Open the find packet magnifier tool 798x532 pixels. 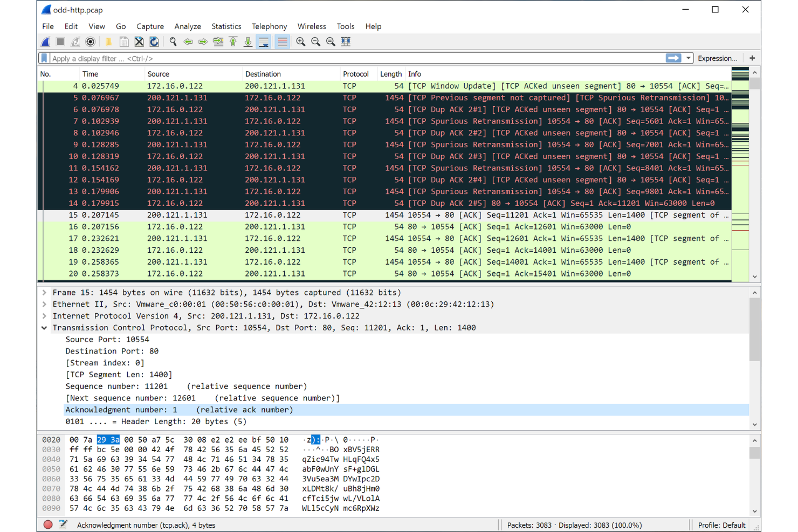tap(173, 42)
